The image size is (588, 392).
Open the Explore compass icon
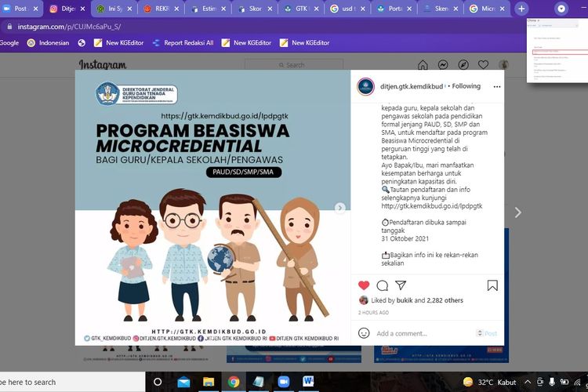[463, 65]
